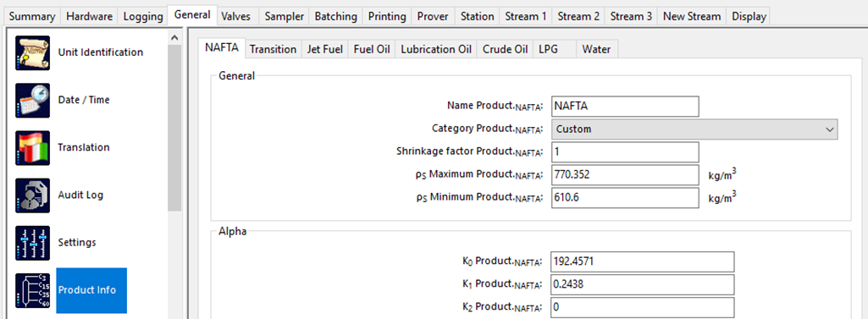Open the Lubrication Oil product tab
This screenshot has height=319, width=868.
[435, 49]
